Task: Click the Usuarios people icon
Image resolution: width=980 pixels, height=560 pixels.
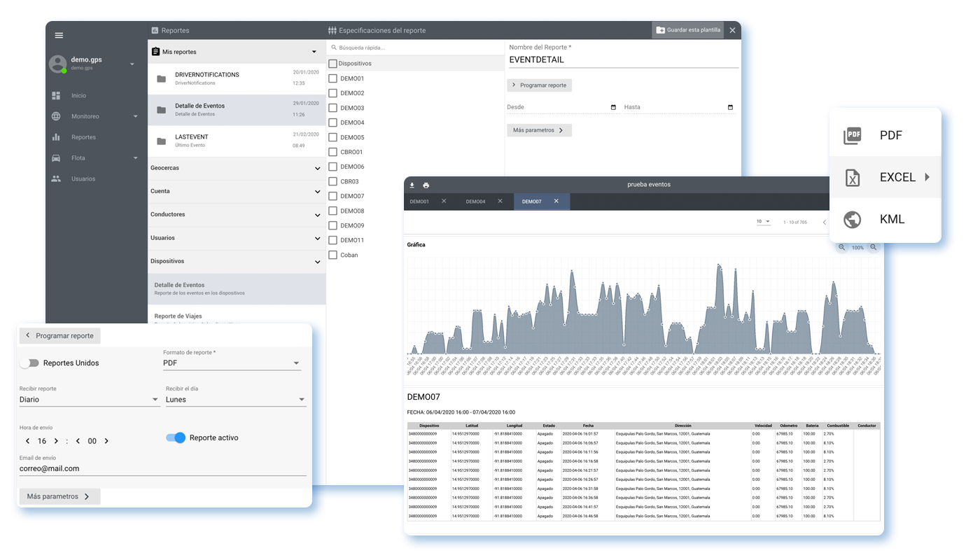Action: 56,178
